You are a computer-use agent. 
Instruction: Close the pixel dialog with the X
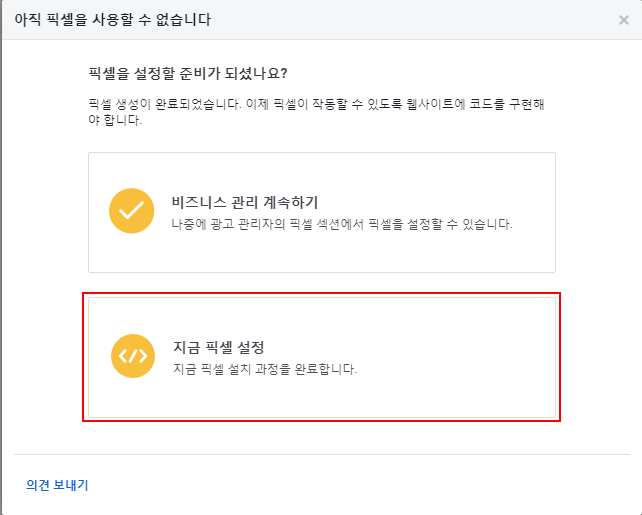point(623,20)
